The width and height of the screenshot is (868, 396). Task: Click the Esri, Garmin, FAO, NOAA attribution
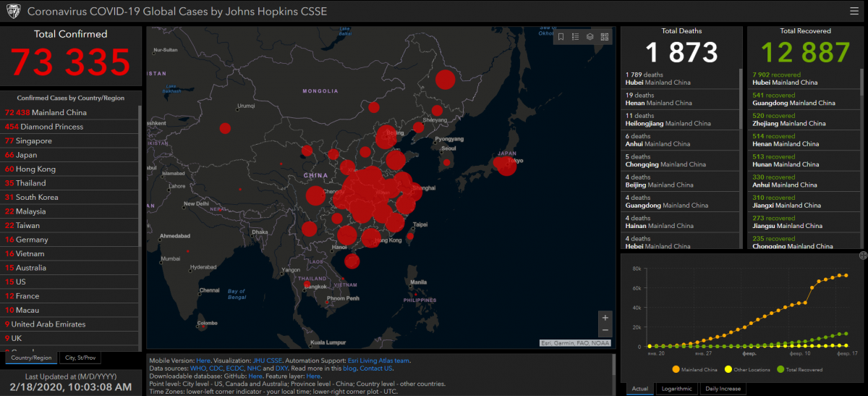point(576,343)
